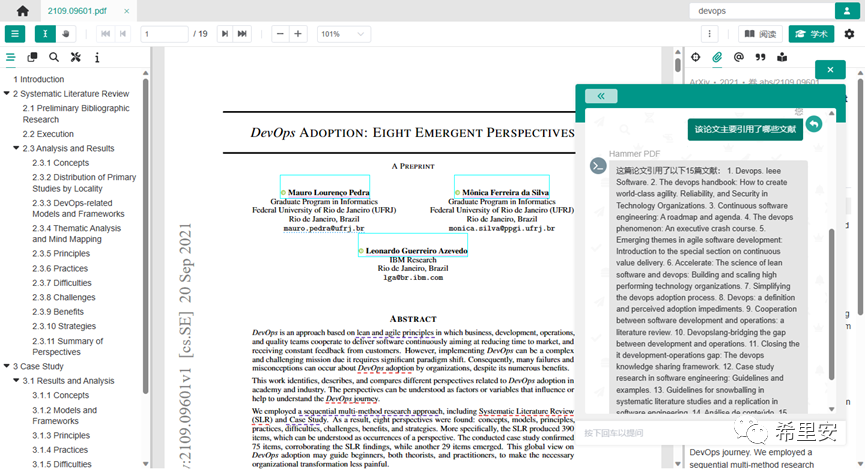Open the crosshair target icon in right panel

[x=696, y=57]
